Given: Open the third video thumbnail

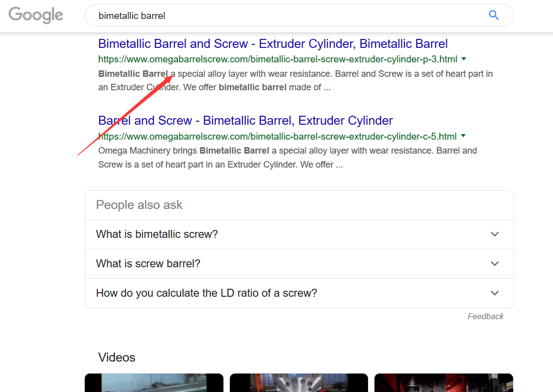Looking at the screenshot, I should point(444,383).
